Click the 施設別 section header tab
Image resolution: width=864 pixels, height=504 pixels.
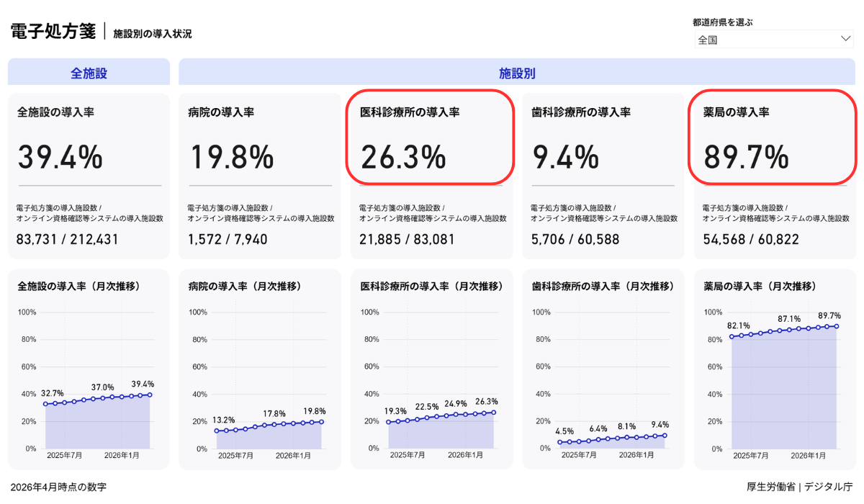pos(517,73)
